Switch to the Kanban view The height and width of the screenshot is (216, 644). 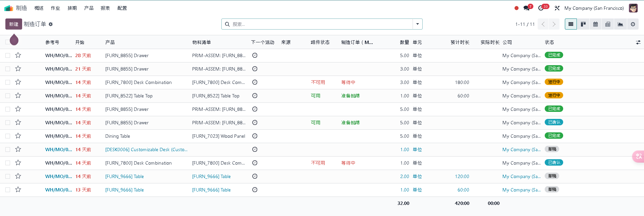(583, 24)
